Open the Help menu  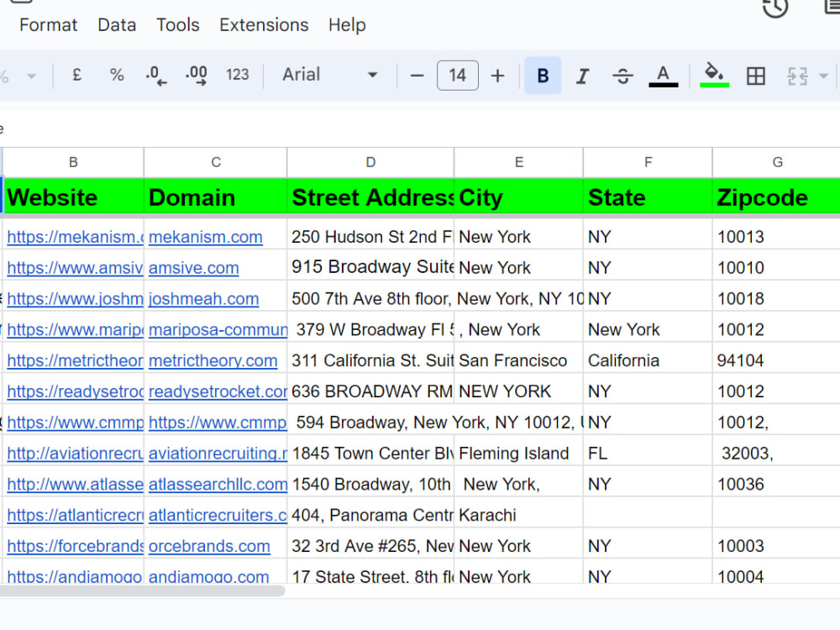347,25
